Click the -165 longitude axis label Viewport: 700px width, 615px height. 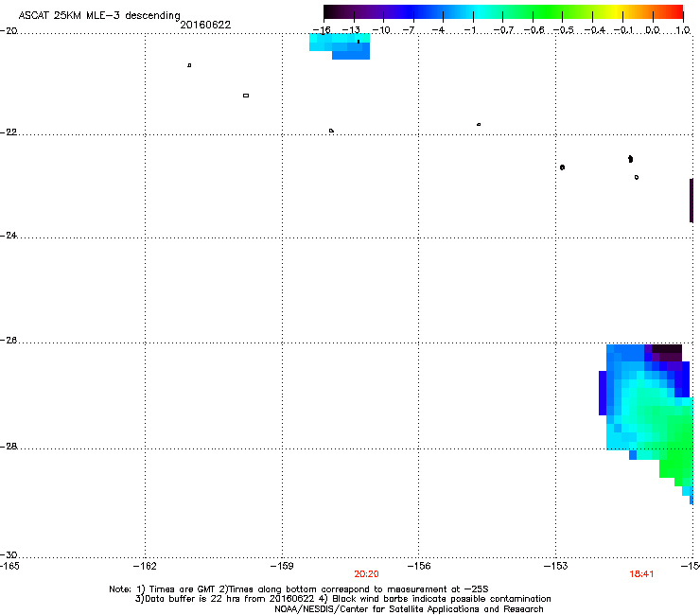(x=9, y=567)
